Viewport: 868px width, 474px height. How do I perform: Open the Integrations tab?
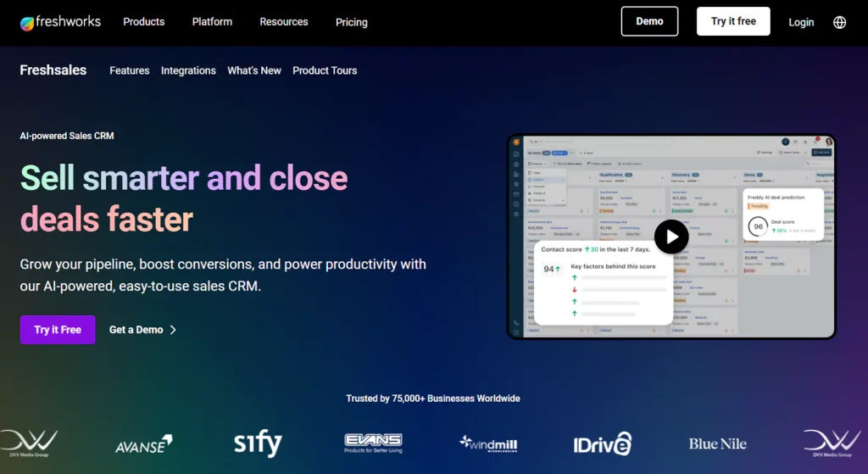[x=188, y=70]
